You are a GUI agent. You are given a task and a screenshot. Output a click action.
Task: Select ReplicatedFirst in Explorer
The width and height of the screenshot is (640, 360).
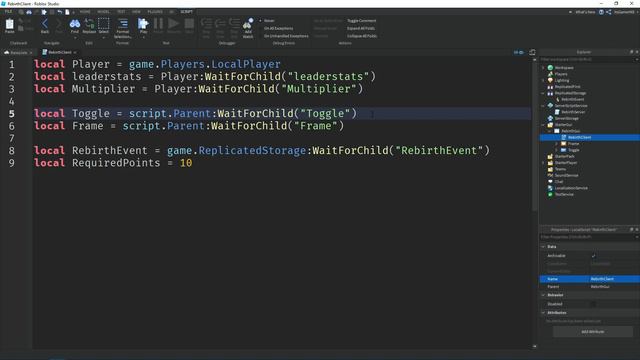567,87
